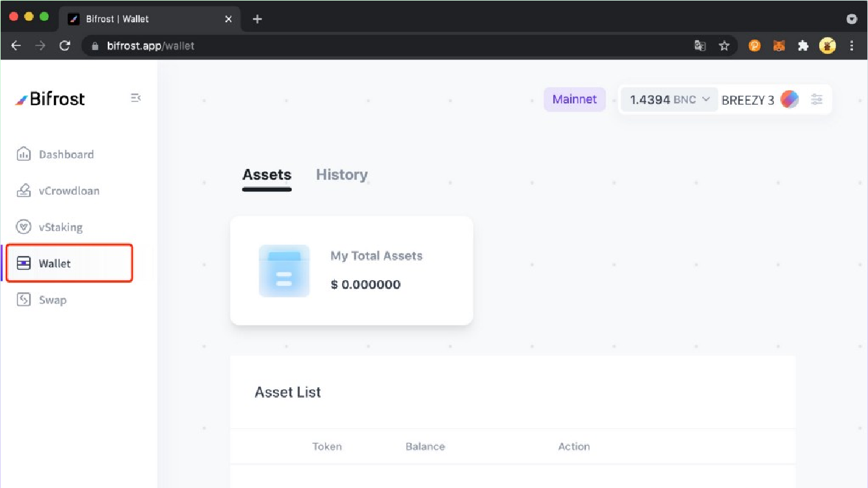Click the Dashboard chart icon
868x488 pixels.
tap(23, 154)
